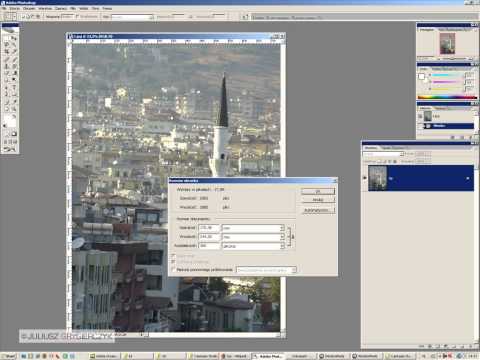
Task: Pick a color from the spectrum ramp in the Color panel
Action: (x=447, y=97)
